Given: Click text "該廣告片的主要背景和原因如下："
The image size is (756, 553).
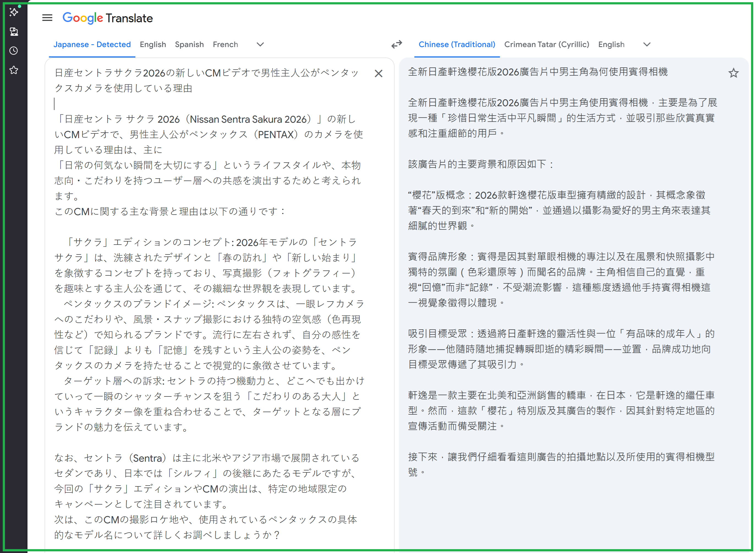Looking at the screenshot, I should tap(481, 164).
